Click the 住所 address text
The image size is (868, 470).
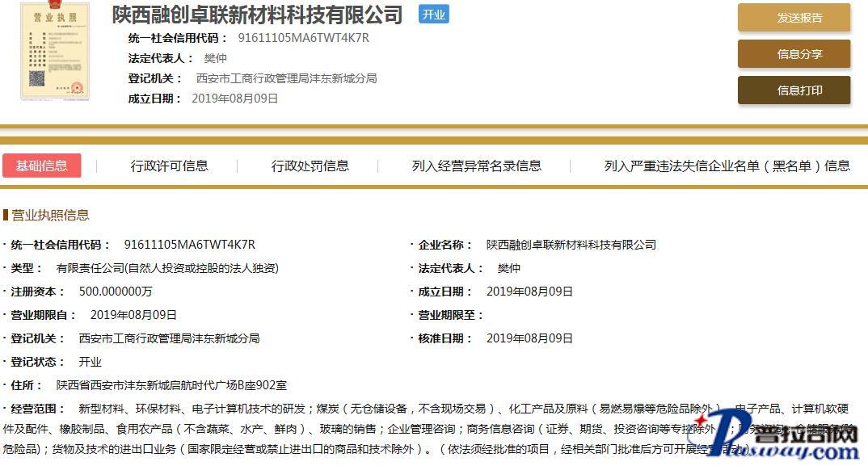coord(171,385)
